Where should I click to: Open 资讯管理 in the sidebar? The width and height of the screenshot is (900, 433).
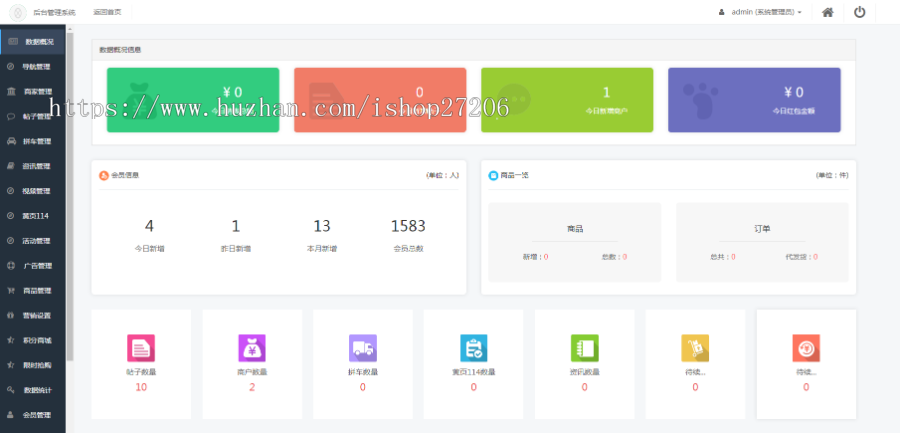pyautogui.click(x=33, y=166)
